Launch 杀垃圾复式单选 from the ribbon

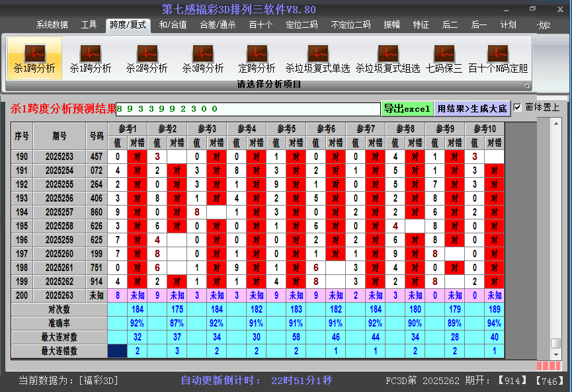(x=317, y=58)
